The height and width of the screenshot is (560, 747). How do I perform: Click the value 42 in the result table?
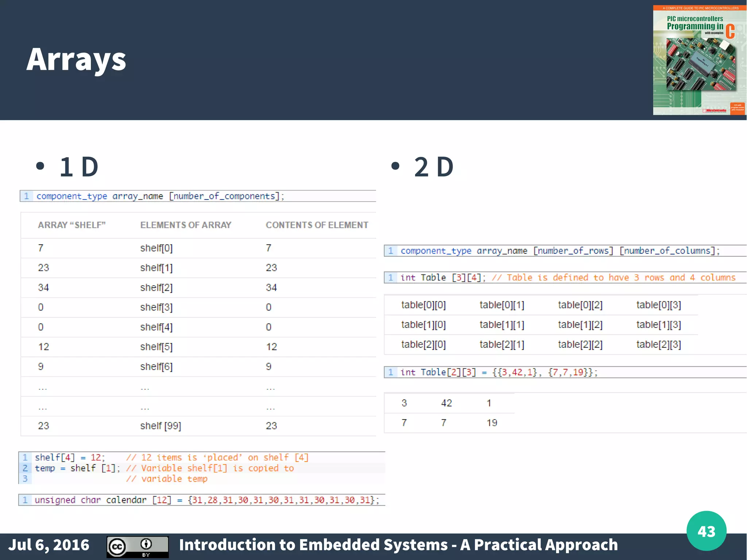[446, 403]
